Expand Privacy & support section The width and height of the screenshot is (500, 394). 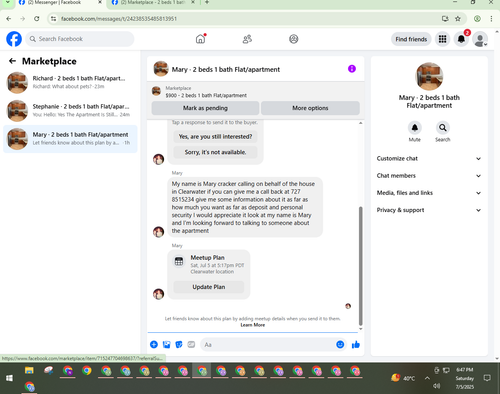point(429,210)
